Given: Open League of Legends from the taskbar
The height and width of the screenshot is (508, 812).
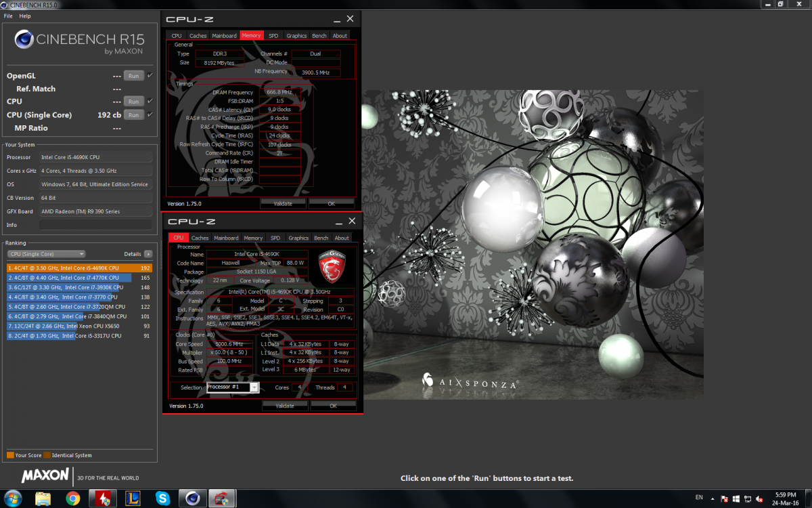Looking at the screenshot, I should coord(133,499).
